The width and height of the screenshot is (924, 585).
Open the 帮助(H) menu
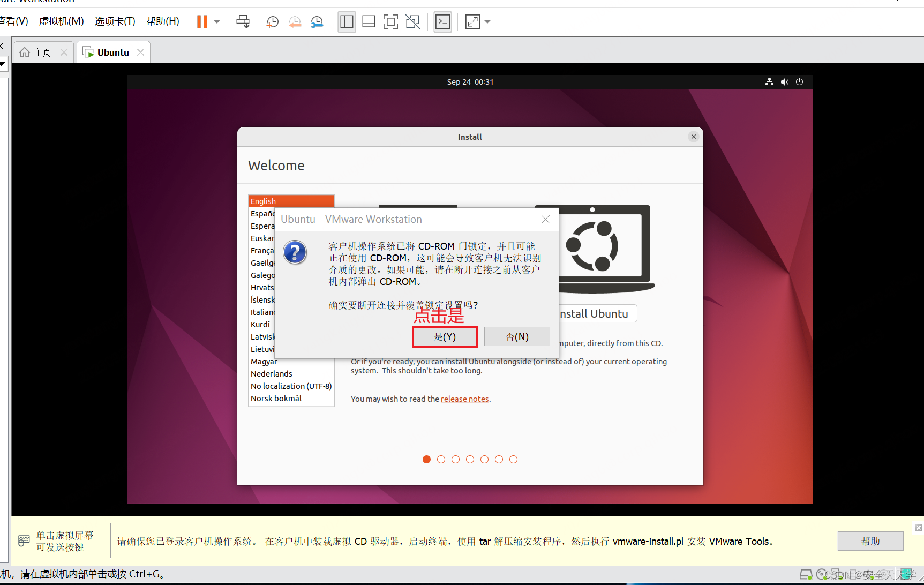(x=162, y=21)
